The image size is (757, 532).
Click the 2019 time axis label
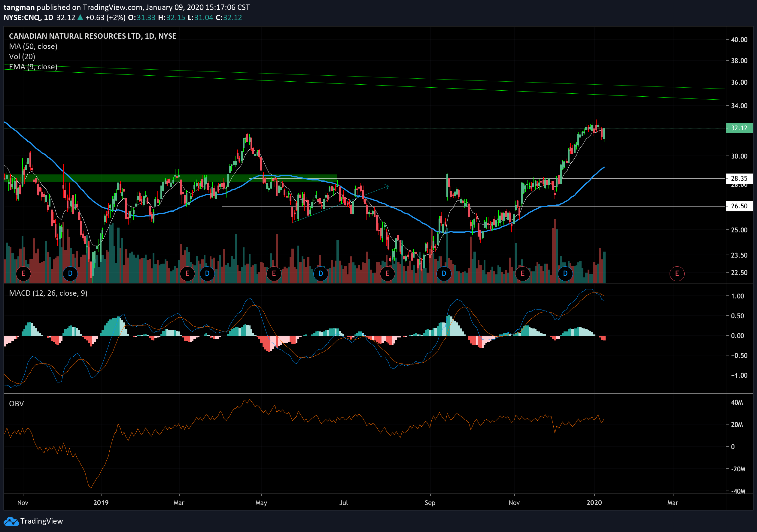pyautogui.click(x=101, y=503)
